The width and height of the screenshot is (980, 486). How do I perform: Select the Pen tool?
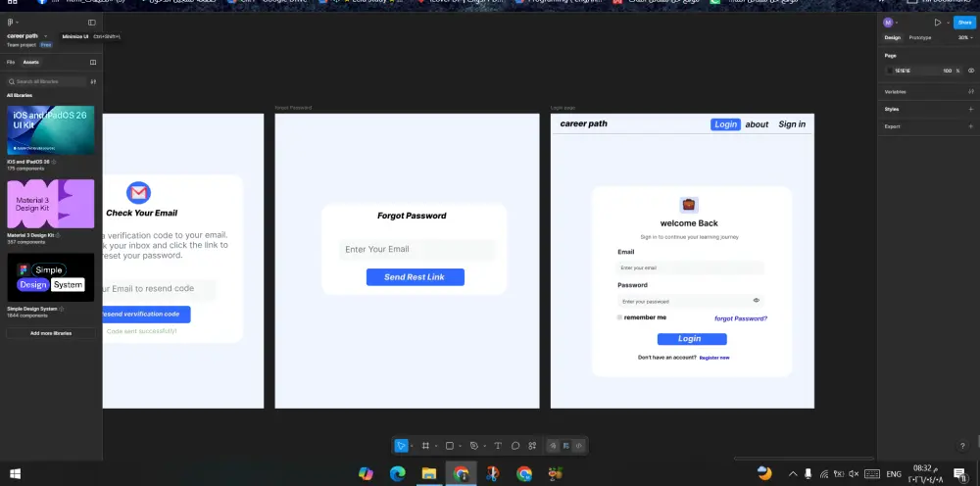pos(473,446)
